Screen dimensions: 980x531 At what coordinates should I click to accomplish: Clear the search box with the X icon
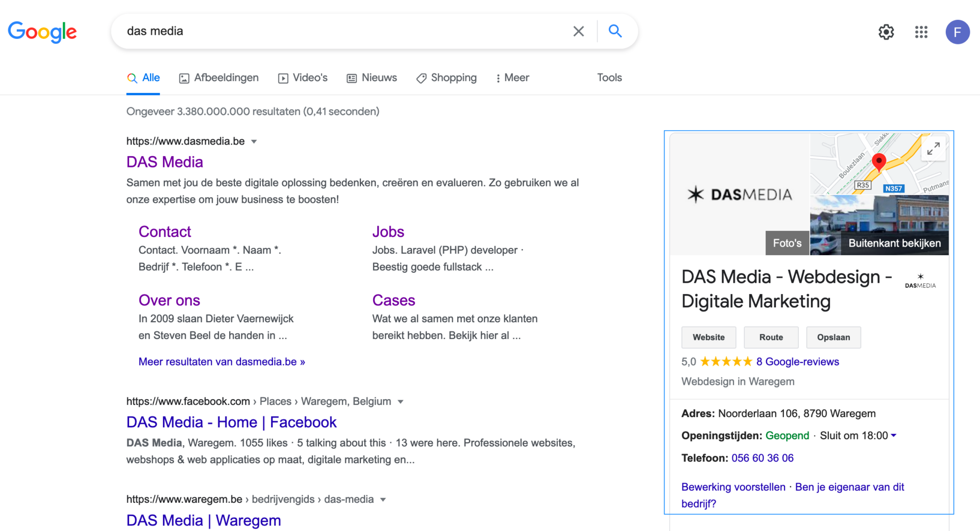578,31
